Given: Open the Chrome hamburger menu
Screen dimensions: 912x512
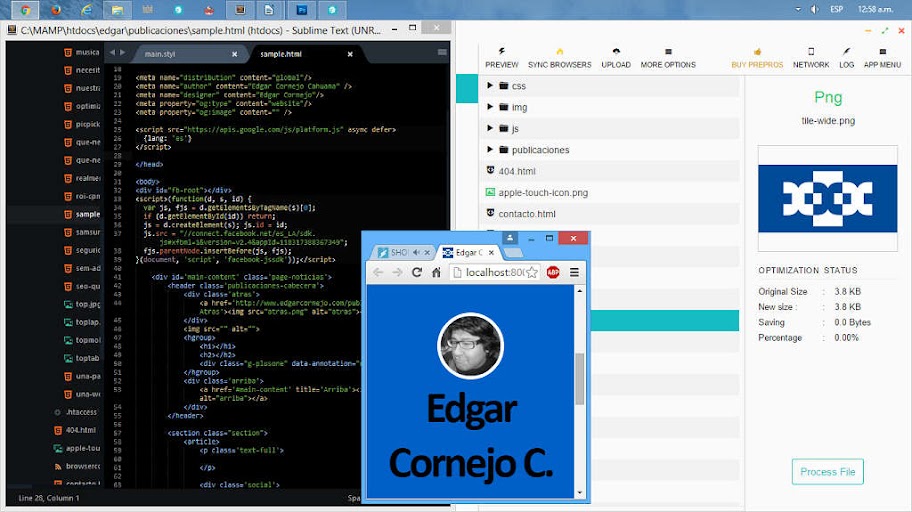Looking at the screenshot, I should tap(574, 272).
